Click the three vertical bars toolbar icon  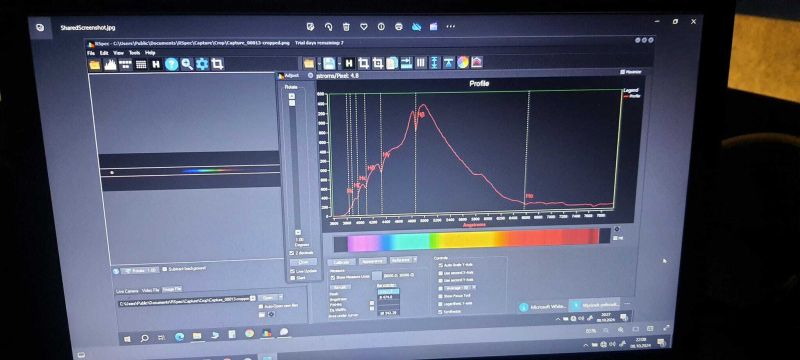421,63
